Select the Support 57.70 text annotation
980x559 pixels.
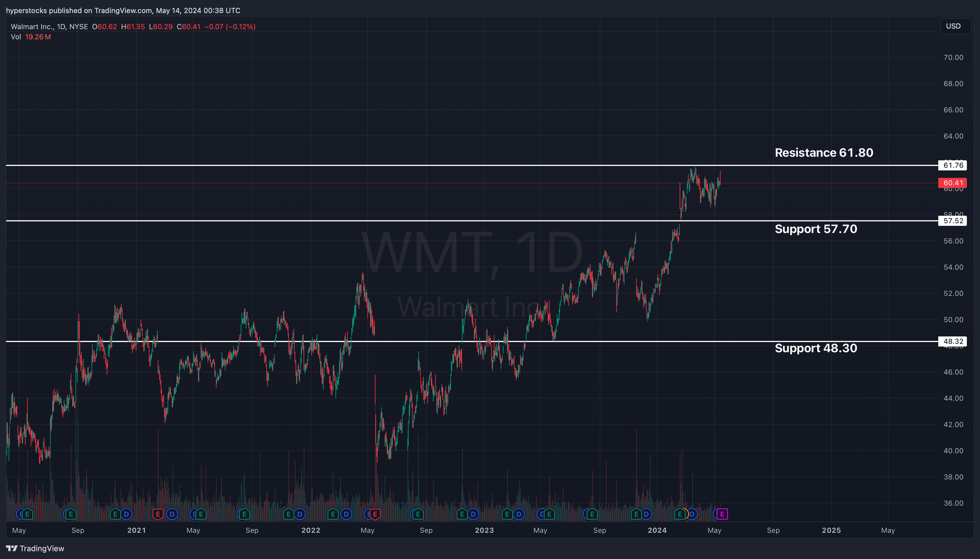815,229
